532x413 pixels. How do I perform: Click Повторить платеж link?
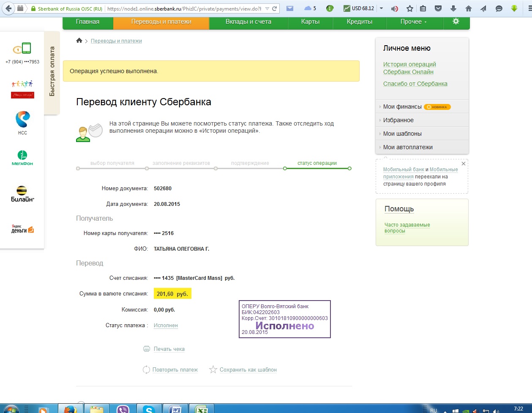click(x=175, y=370)
